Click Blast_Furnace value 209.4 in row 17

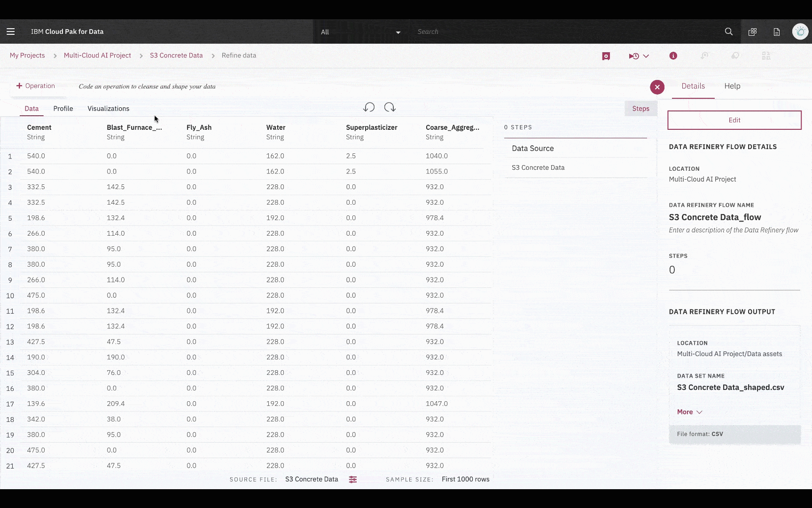(x=116, y=404)
